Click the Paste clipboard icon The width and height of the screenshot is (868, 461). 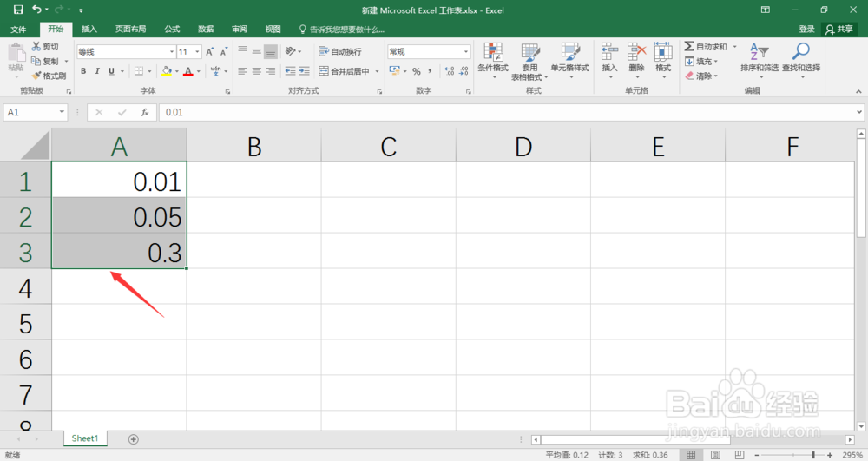click(x=16, y=53)
